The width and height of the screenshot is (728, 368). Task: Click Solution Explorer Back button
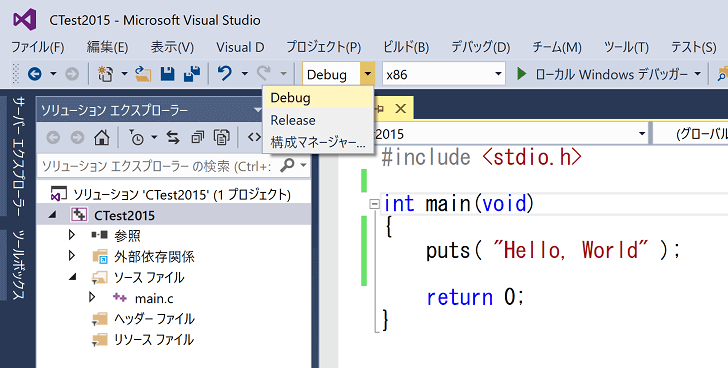point(53,137)
